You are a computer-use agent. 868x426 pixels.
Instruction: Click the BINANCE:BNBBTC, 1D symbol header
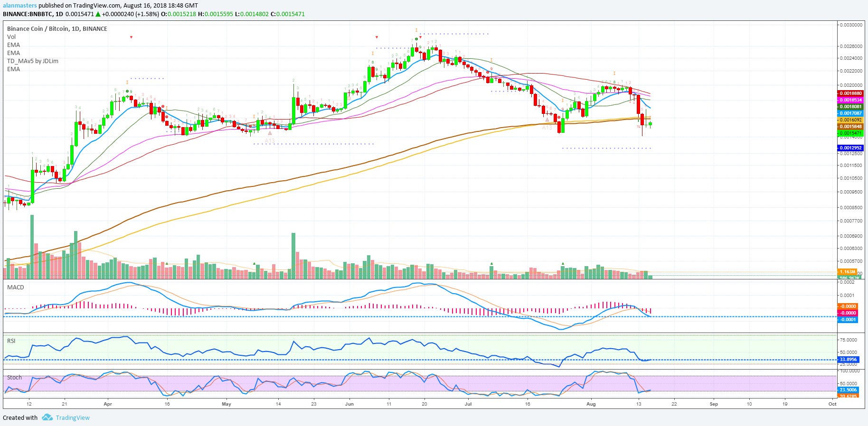click(x=33, y=14)
